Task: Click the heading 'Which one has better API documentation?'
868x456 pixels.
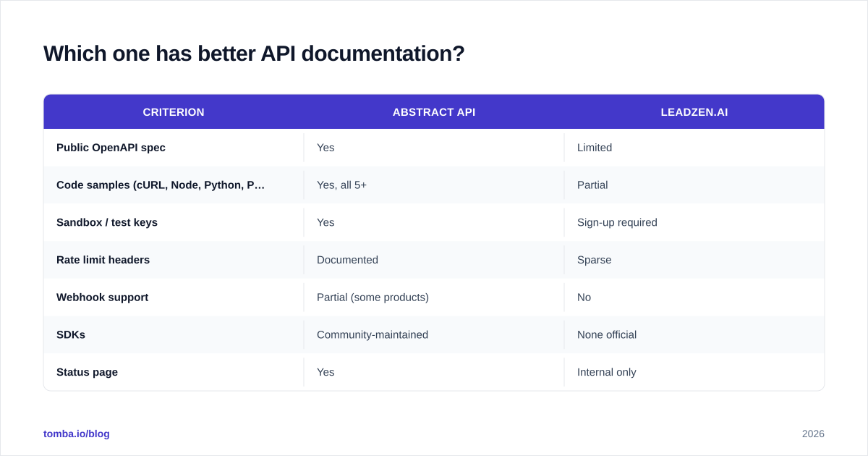Action: click(254, 54)
